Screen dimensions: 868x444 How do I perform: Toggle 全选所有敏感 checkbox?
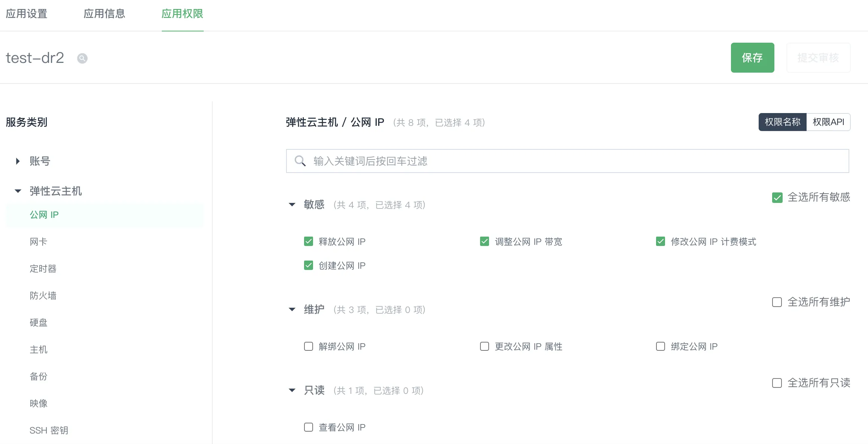(x=777, y=198)
